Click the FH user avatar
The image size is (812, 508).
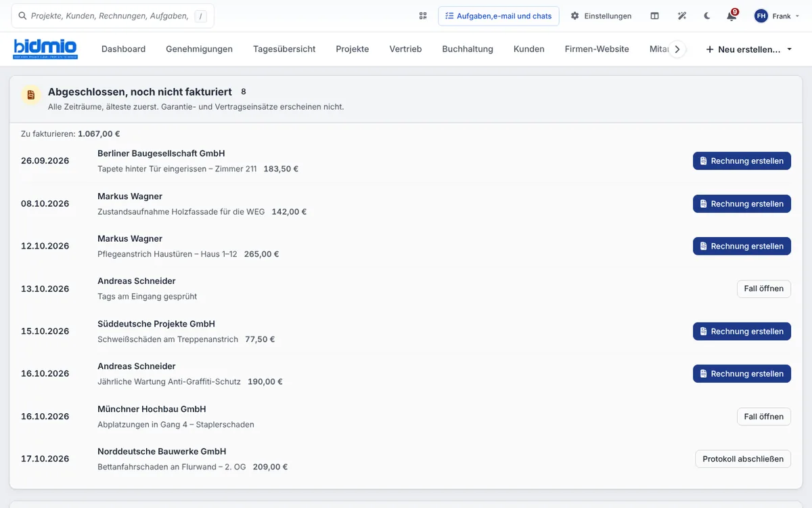tap(761, 16)
